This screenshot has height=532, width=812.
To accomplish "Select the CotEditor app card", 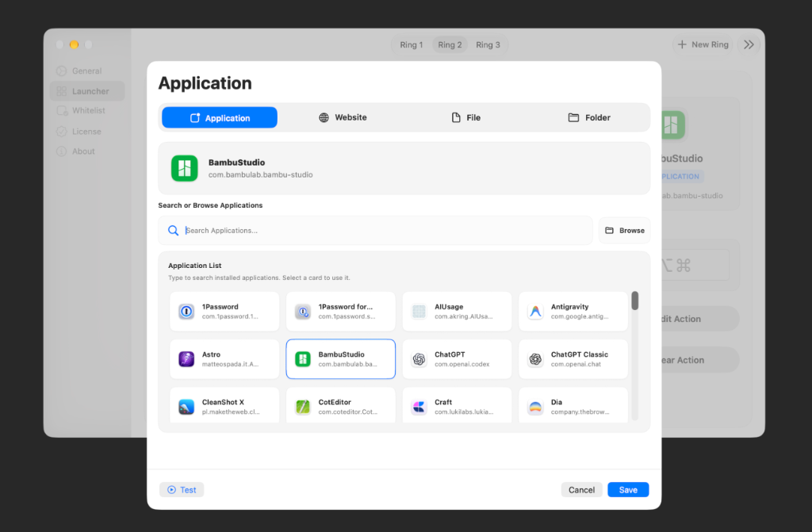I will [341, 405].
